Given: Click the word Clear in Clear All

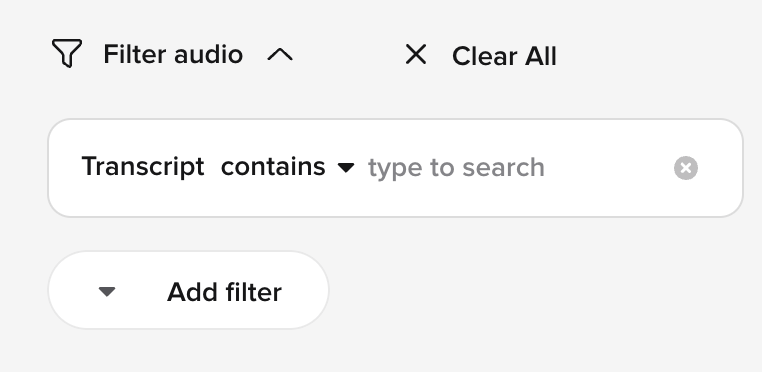Looking at the screenshot, I should [x=484, y=56].
